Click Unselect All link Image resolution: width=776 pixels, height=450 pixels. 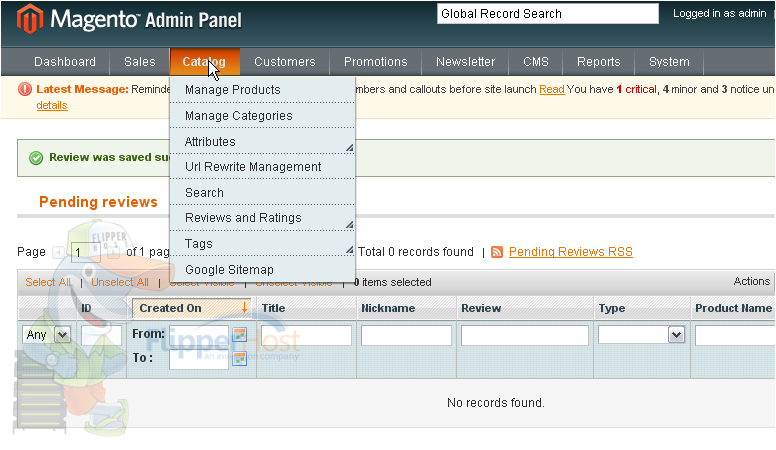click(x=120, y=282)
